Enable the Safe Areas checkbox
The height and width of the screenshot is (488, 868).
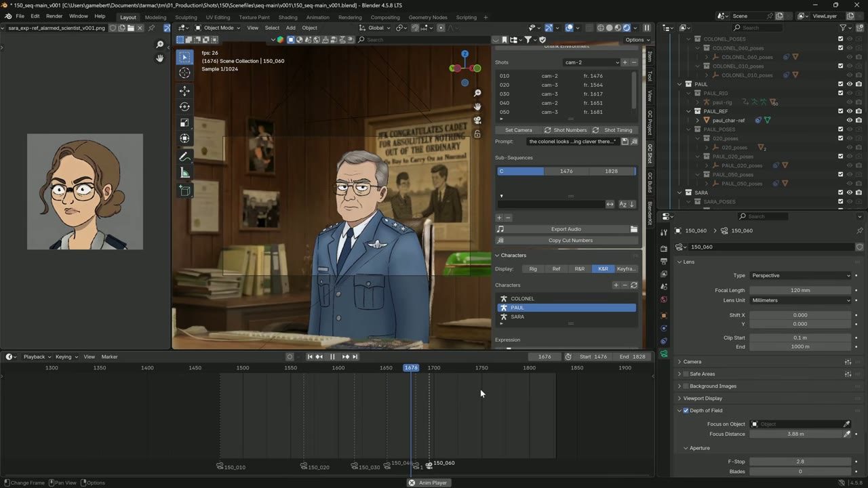click(x=686, y=374)
